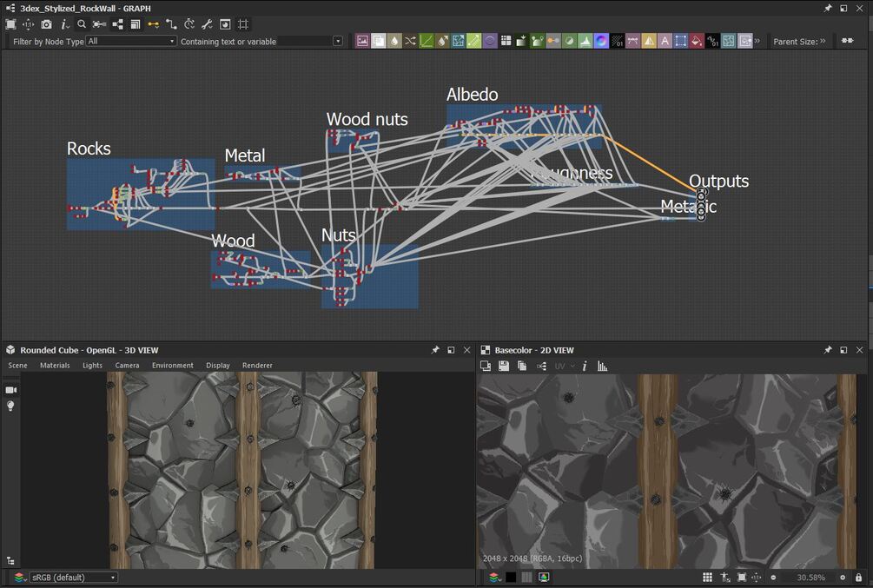Add a Channels Shuffle node
The width and height of the screenshot is (873, 588).
coord(410,41)
